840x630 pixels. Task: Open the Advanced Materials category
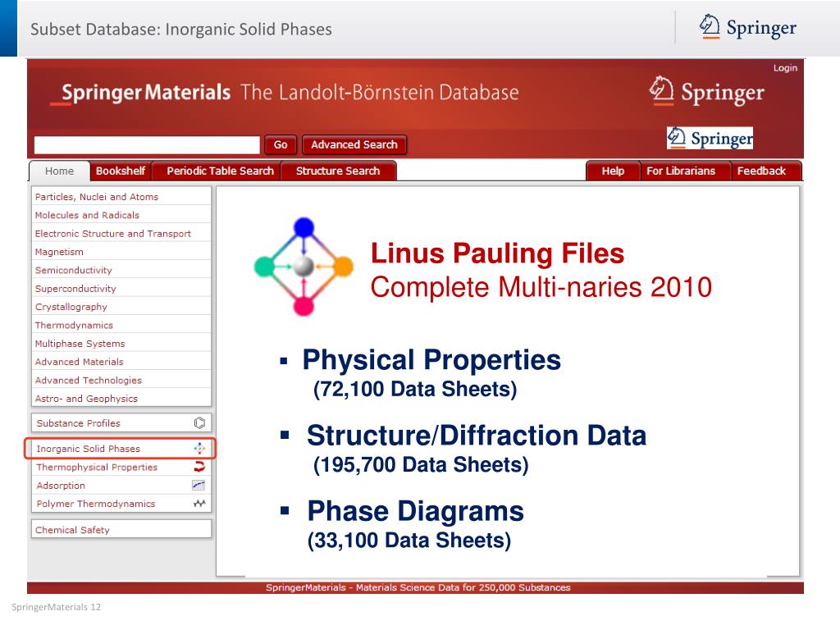[x=121, y=362]
